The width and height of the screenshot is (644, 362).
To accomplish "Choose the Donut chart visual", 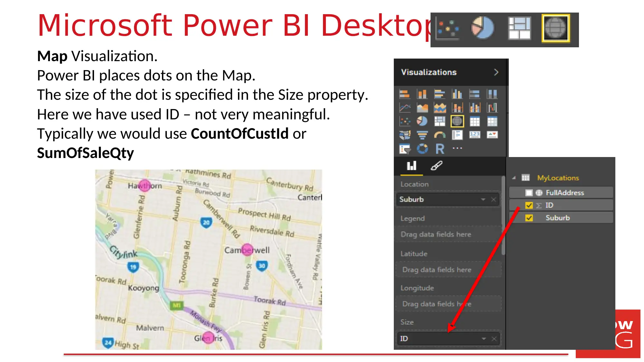I will tap(422, 149).
